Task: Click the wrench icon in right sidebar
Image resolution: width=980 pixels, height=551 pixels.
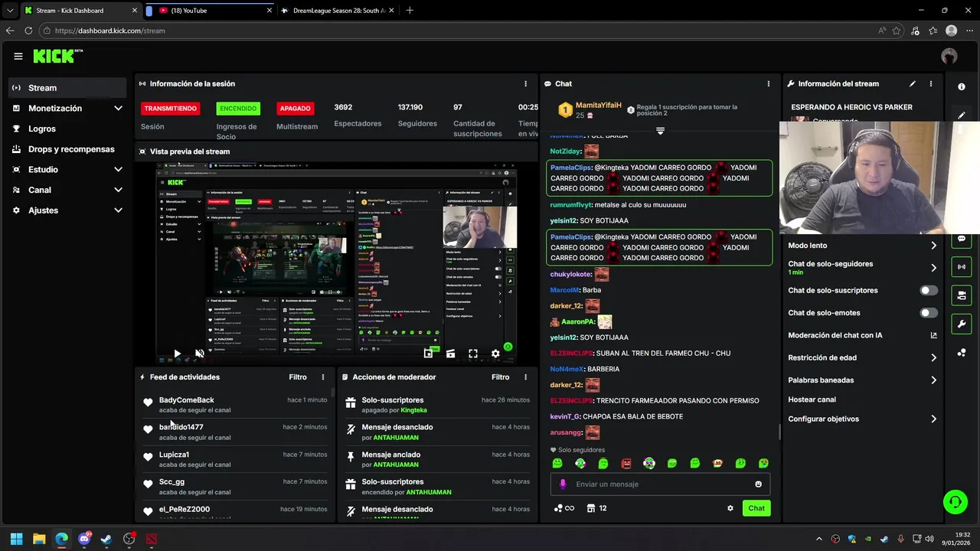Action: pyautogui.click(x=962, y=324)
